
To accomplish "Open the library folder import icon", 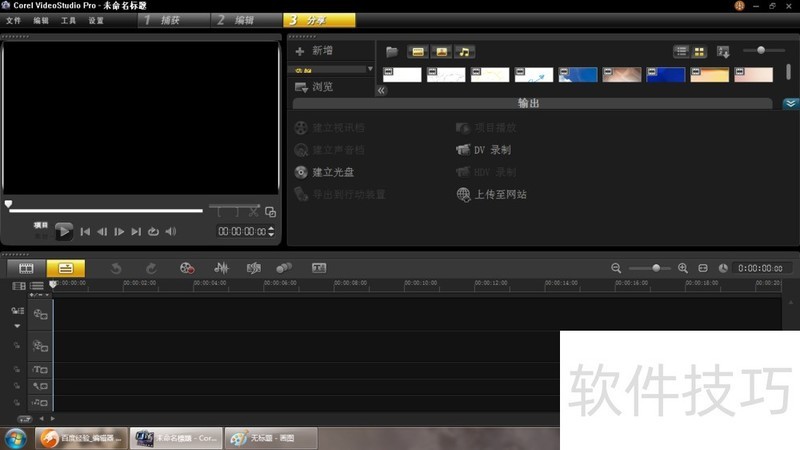I will coord(392,52).
